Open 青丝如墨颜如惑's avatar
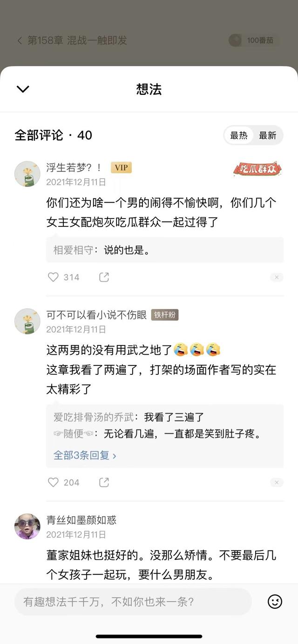The height and width of the screenshot is (644, 298). click(27, 526)
